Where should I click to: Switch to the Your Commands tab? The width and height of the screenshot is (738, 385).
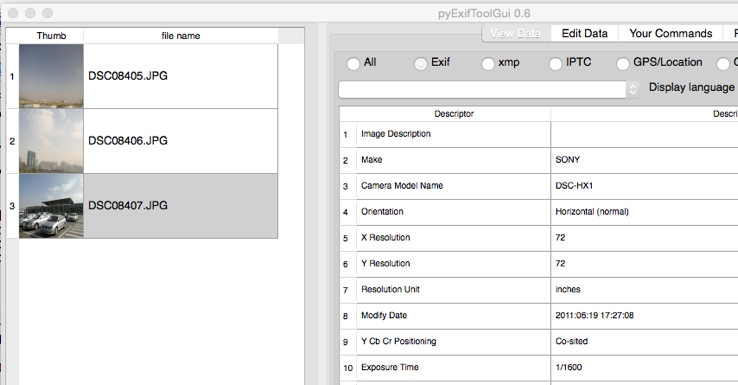[x=671, y=33]
